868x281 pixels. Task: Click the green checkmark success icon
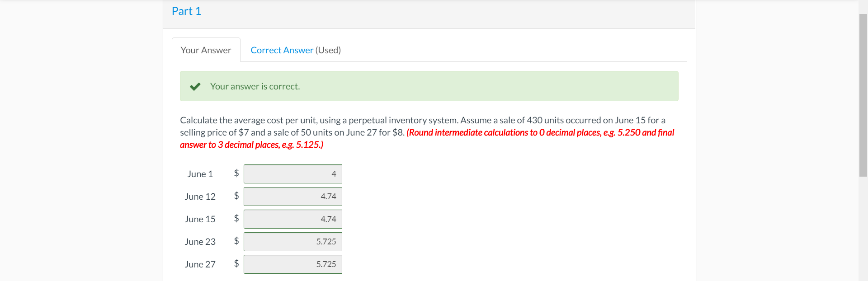point(195,86)
